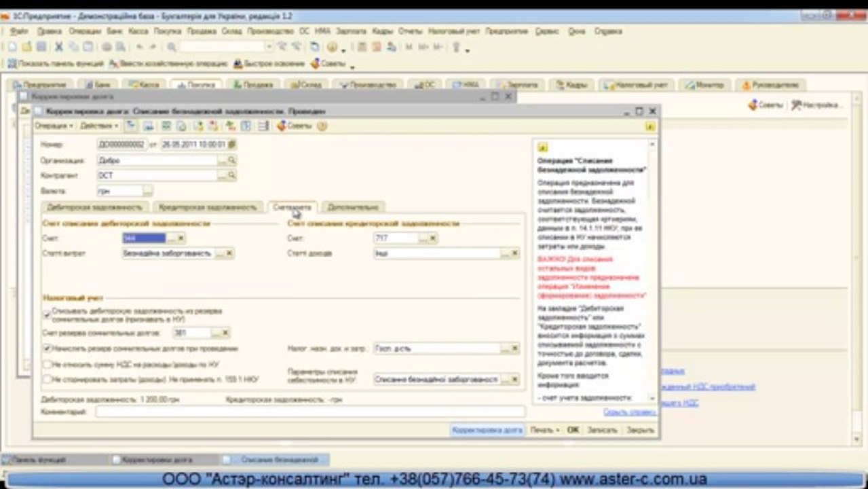Image resolution: width=868 pixels, height=489 pixels.
Task: Click the Undo arrow icon
Action: (139, 47)
